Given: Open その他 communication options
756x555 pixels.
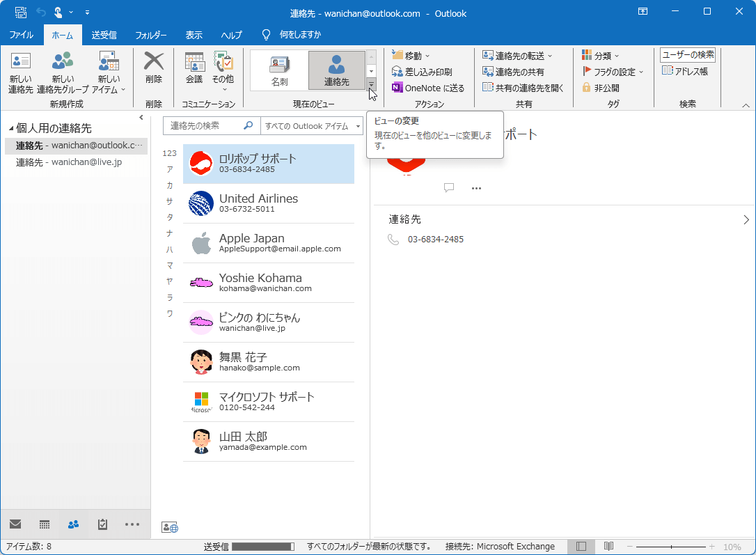Looking at the screenshot, I should pyautogui.click(x=223, y=71).
